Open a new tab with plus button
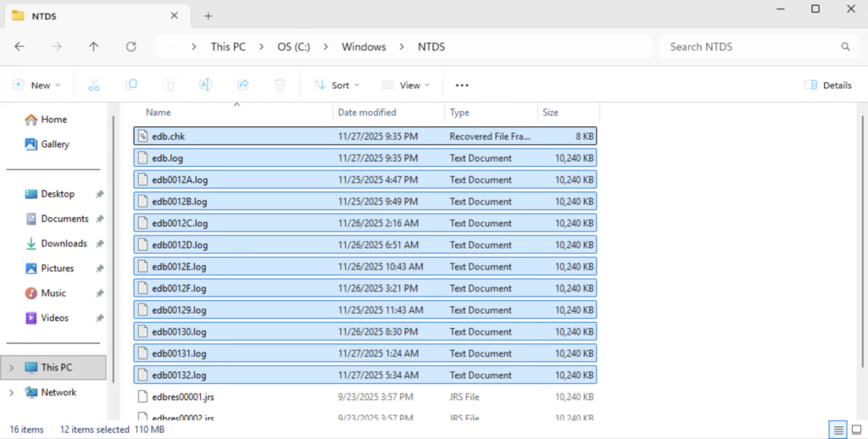The height and width of the screenshot is (439, 868). [x=209, y=16]
